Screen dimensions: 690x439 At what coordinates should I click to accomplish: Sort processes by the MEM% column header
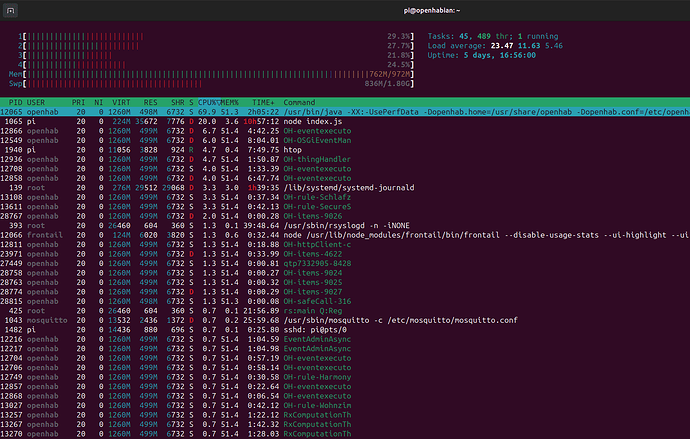[228, 102]
